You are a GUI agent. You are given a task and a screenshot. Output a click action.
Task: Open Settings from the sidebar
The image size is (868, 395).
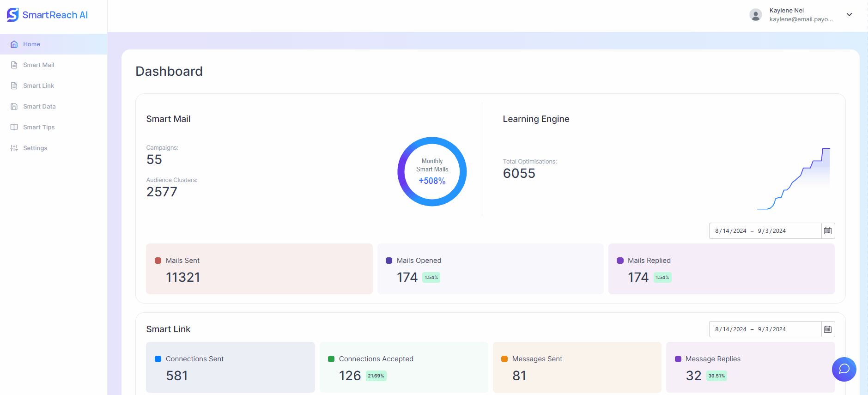pyautogui.click(x=54, y=148)
